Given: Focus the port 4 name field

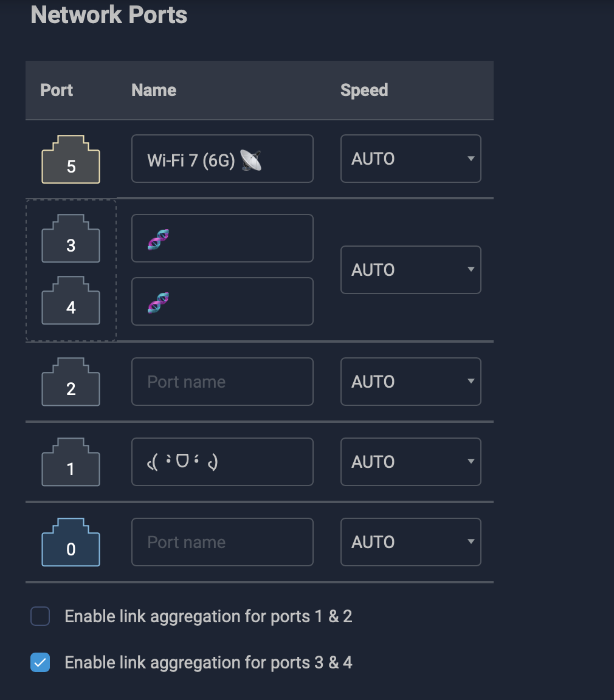Looking at the screenshot, I should [222, 301].
